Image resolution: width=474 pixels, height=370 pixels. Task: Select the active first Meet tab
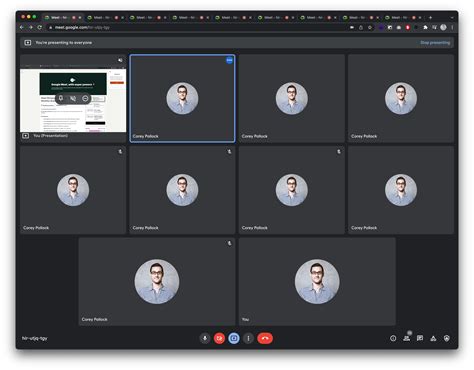tap(63, 17)
